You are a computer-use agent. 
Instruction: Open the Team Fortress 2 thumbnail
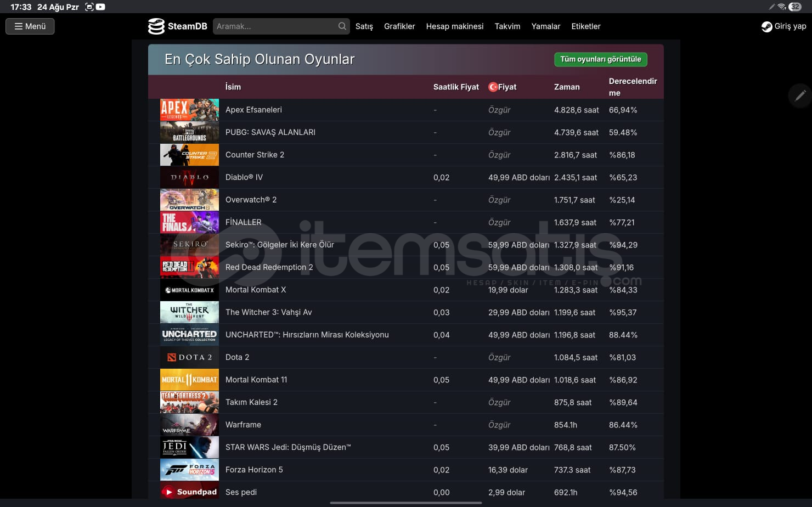pos(189,402)
